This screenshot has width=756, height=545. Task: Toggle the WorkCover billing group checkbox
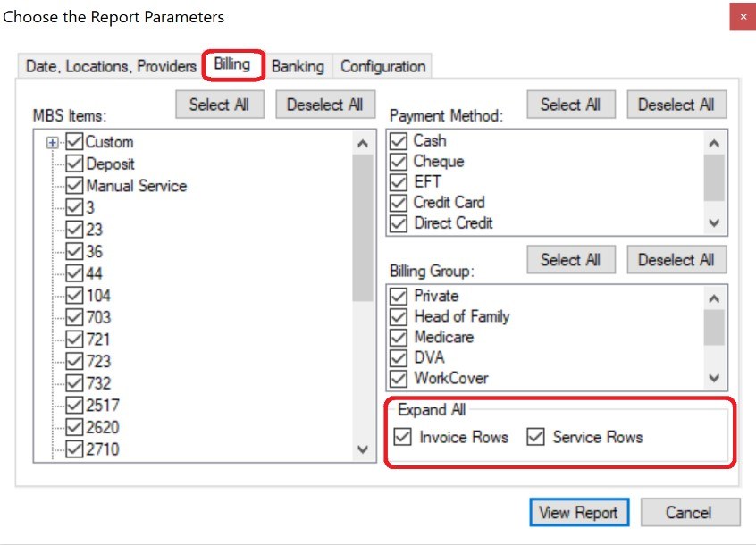(x=399, y=378)
